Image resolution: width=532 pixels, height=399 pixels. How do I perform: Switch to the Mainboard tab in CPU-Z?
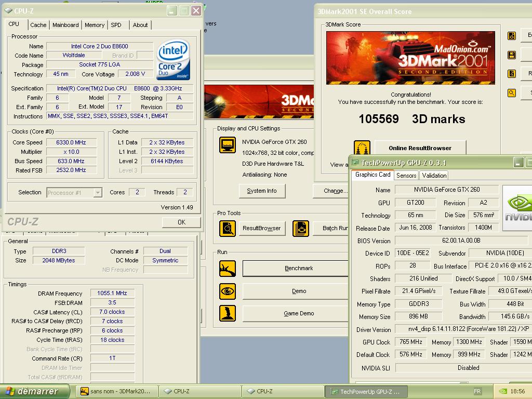[65, 25]
